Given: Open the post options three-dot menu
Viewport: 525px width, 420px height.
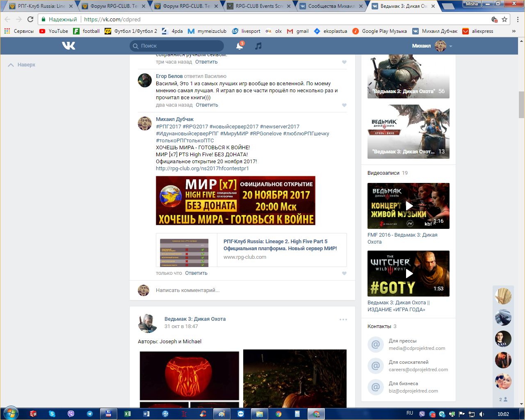Looking at the screenshot, I should click(343, 320).
